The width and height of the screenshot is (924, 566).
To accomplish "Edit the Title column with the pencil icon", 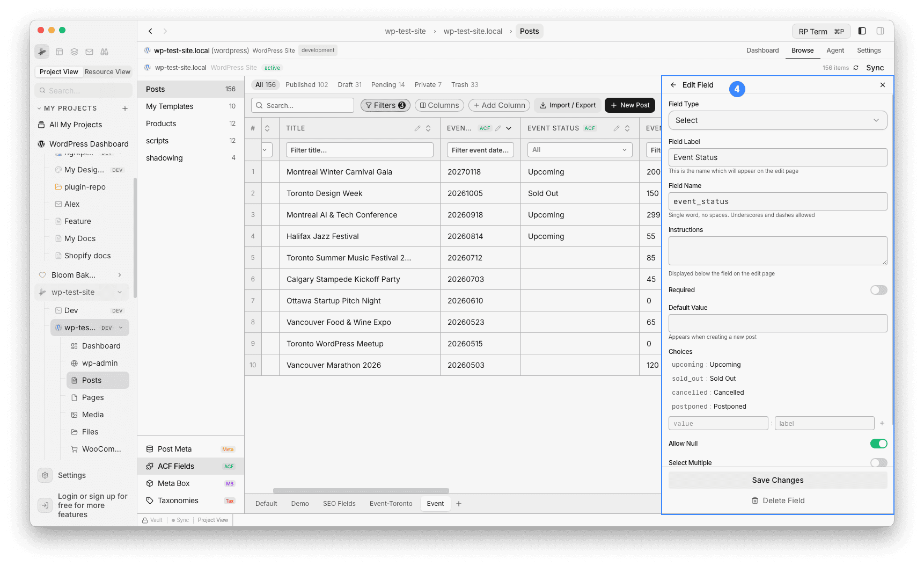I will (417, 128).
